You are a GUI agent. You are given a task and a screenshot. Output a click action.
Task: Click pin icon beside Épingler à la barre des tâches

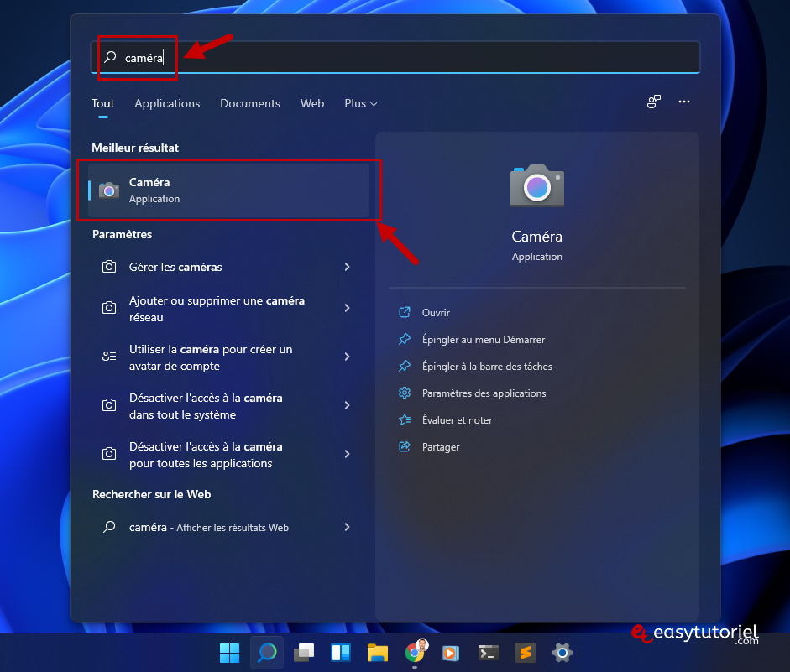point(405,366)
